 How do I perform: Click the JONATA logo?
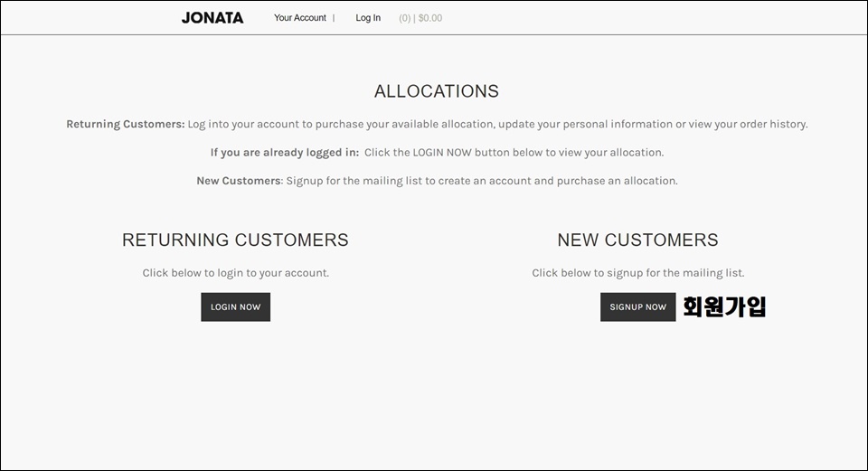tap(212, 18)
